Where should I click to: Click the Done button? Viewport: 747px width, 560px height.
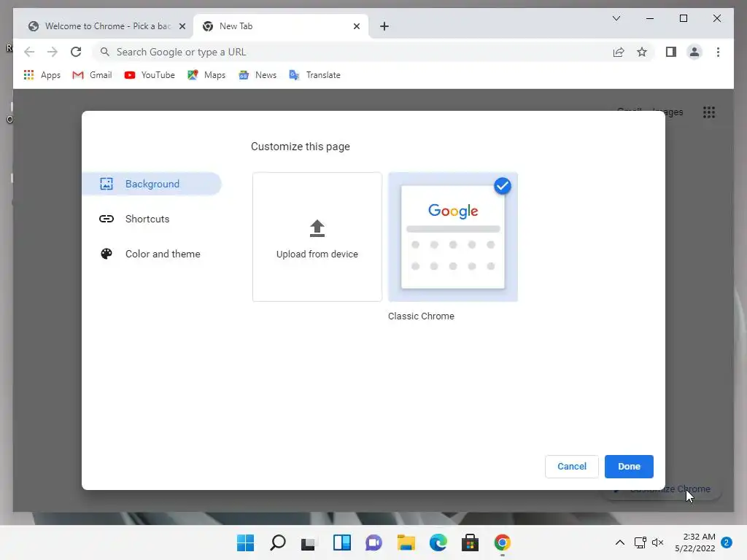point(629,467)
